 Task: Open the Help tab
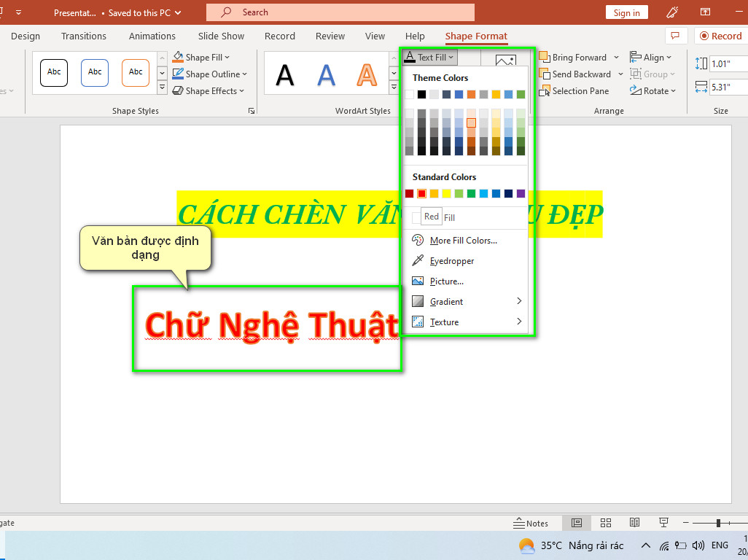(x=415, y=36)
